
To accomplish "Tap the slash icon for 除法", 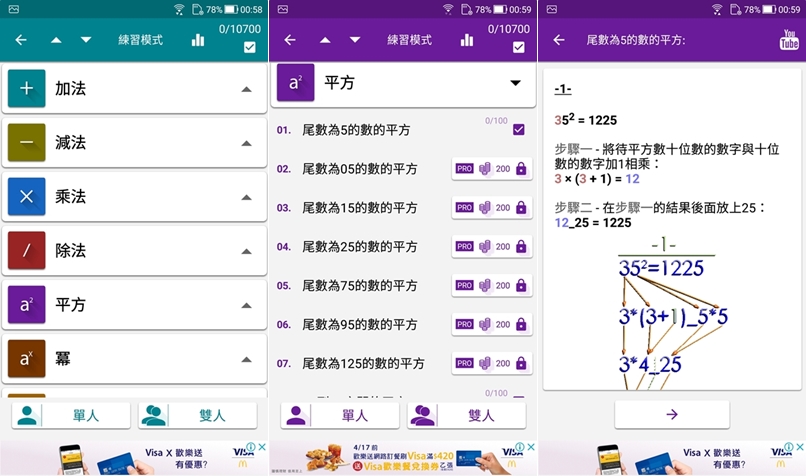I will 27,250.
